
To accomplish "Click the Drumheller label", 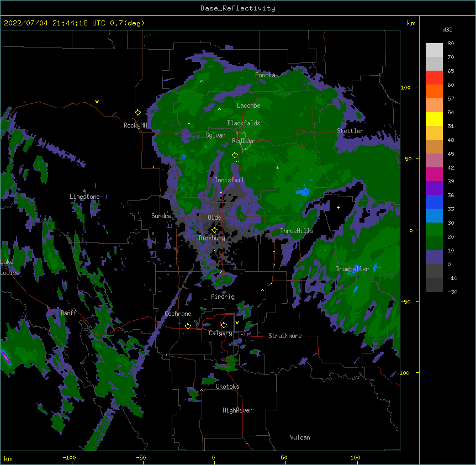I will pyautogui.click(x=352, y=269).
